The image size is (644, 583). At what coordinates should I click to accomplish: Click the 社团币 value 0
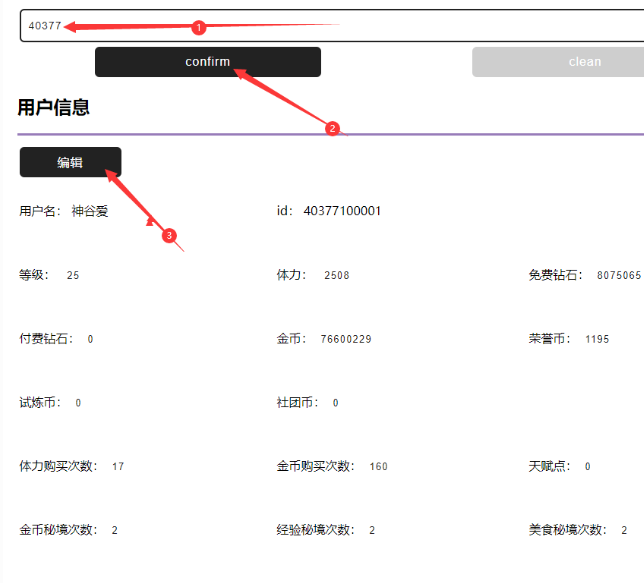336,403
